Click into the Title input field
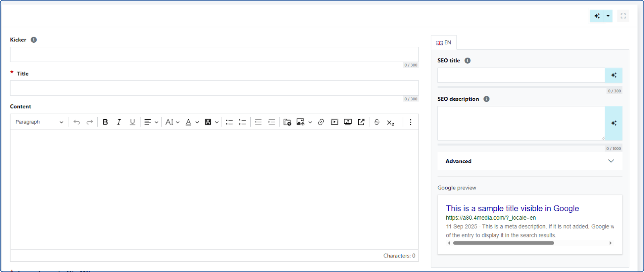The image size is (644, 272). (214, 88)
